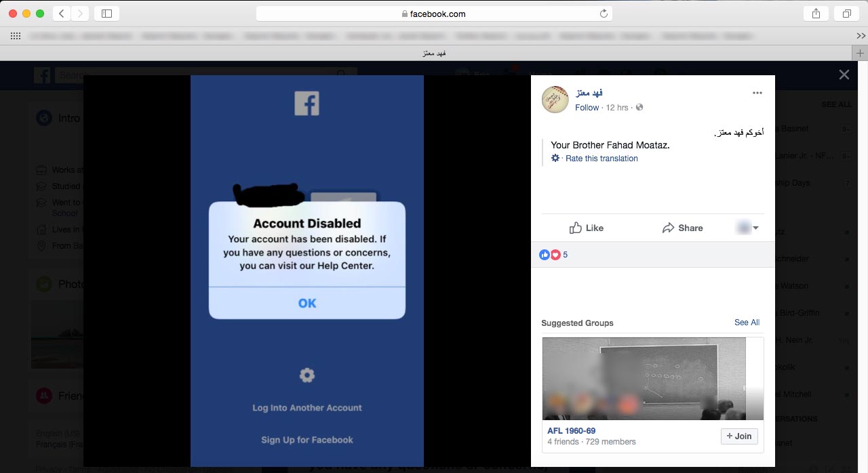Click the Follow link under author name
The width and height of the screenshot is (868, 473).
pyautogui.click(x=587, y=107)
